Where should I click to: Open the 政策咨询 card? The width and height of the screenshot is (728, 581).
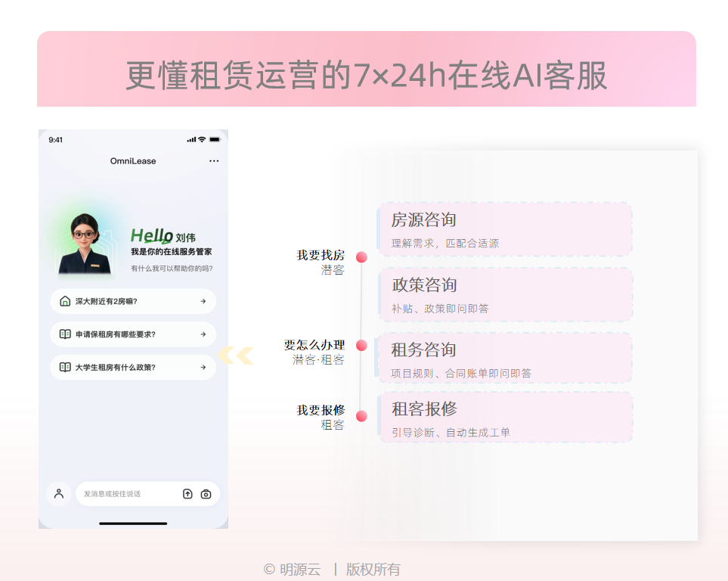[505, 295]
